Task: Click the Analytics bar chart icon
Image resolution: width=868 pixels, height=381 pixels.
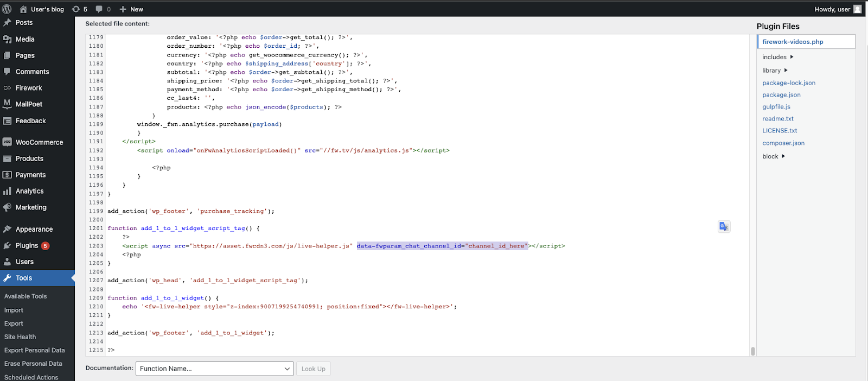Action: click(x=7, y=191)
